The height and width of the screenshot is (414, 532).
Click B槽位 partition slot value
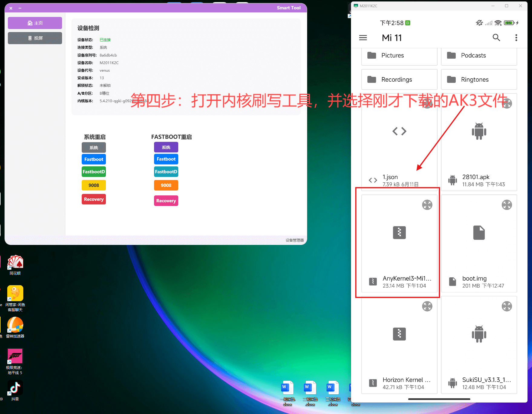coord(104,93)
